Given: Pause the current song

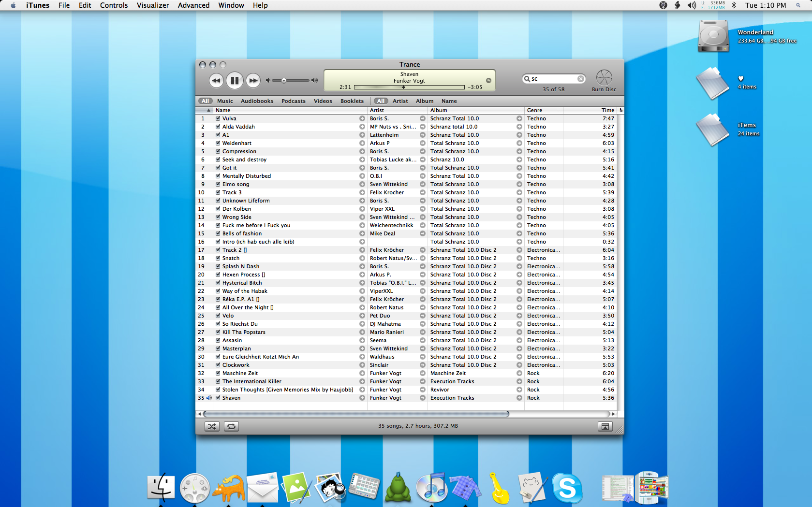Looking at the screenshot, I should [235, 81].
